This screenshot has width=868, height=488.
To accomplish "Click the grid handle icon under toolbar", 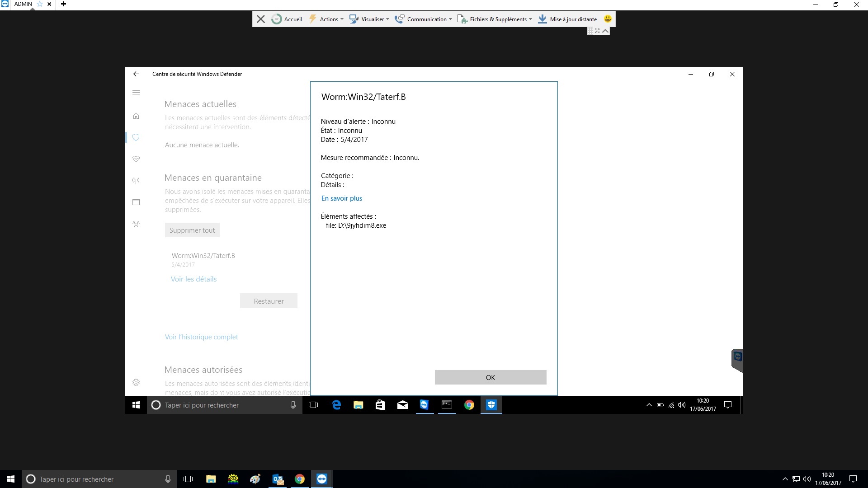I will click(590, 31).
